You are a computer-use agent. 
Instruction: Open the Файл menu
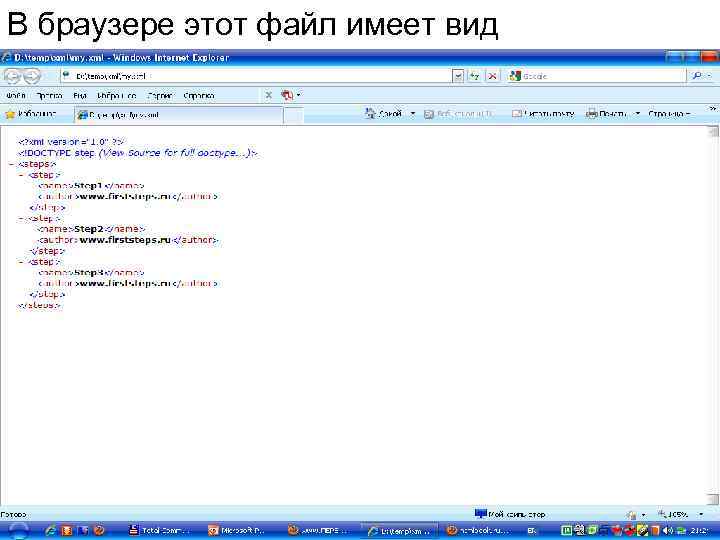pos(16,96)
